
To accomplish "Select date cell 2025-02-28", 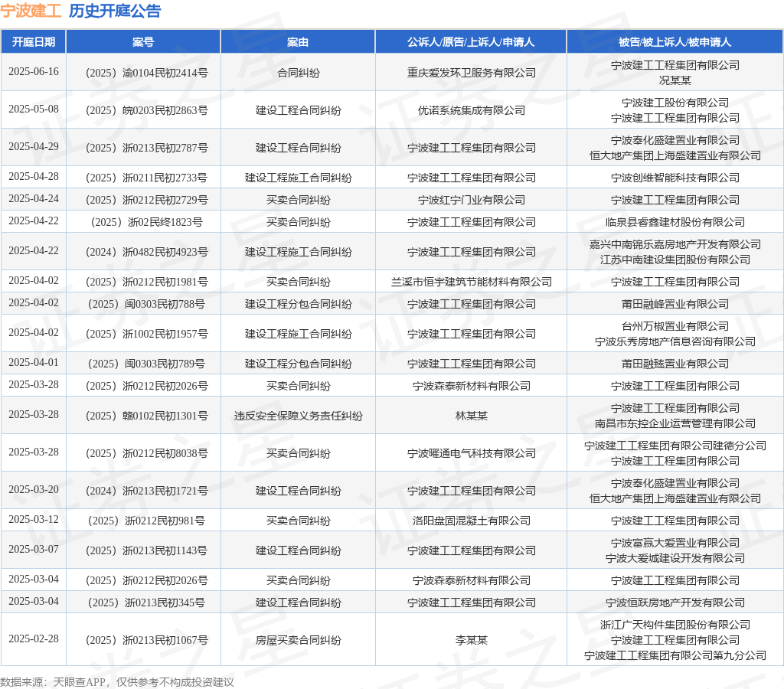I will [34, 639].
